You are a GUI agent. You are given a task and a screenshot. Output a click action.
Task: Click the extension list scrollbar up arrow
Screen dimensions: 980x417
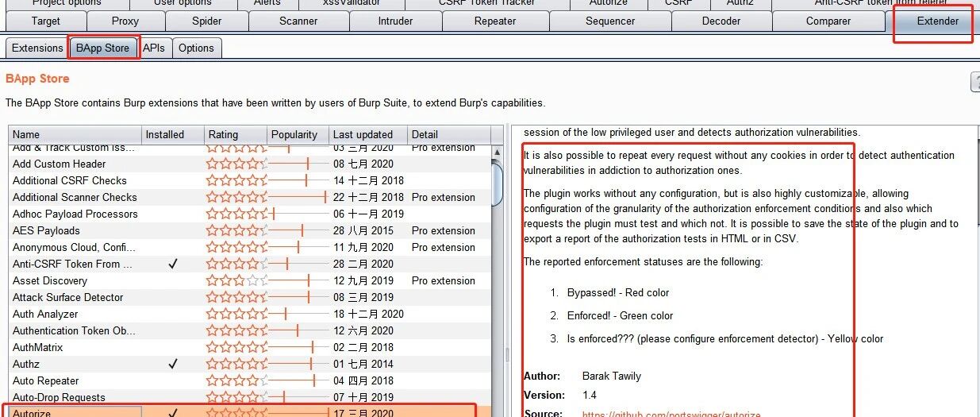pos(498,152)
